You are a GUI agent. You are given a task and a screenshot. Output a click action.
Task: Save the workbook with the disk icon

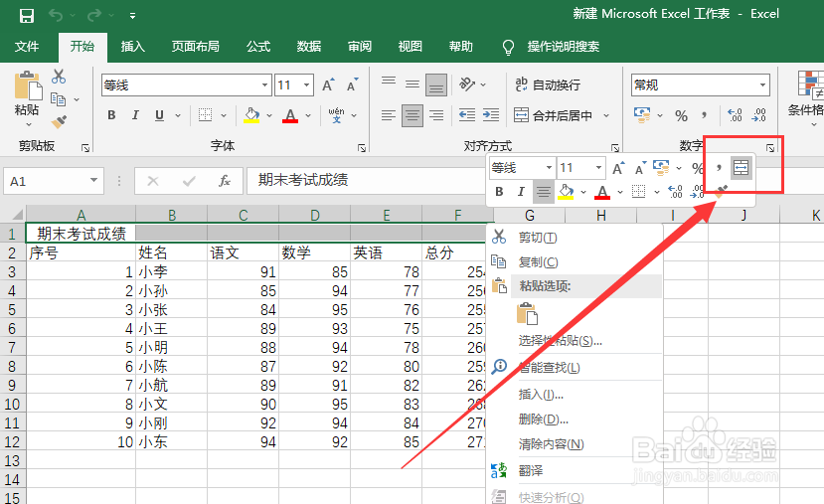pyautogui.click(x=26, y=16)
